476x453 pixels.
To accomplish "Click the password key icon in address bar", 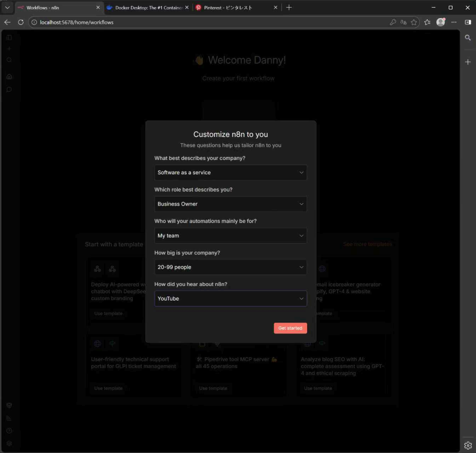I will tap(393, 22).
